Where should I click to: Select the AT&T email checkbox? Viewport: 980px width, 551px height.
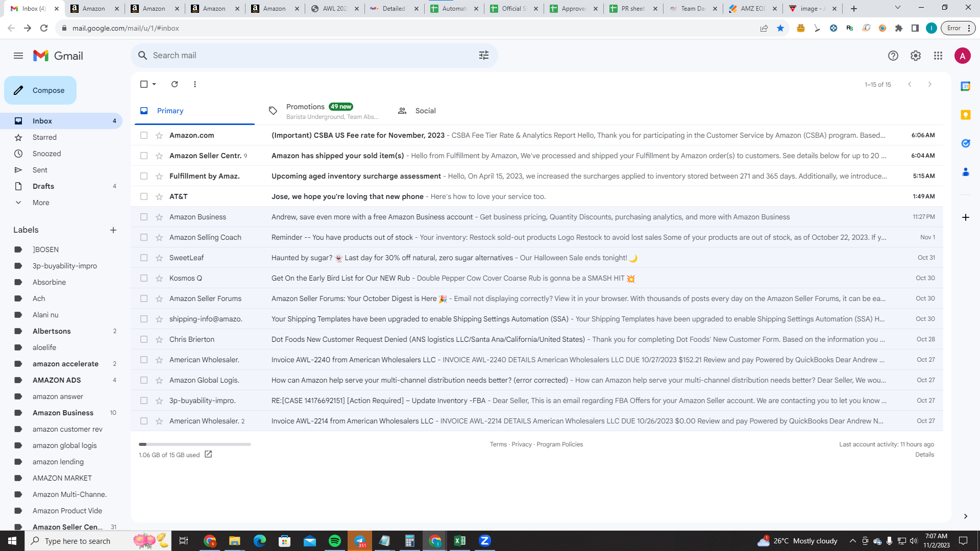click(144, 196)
